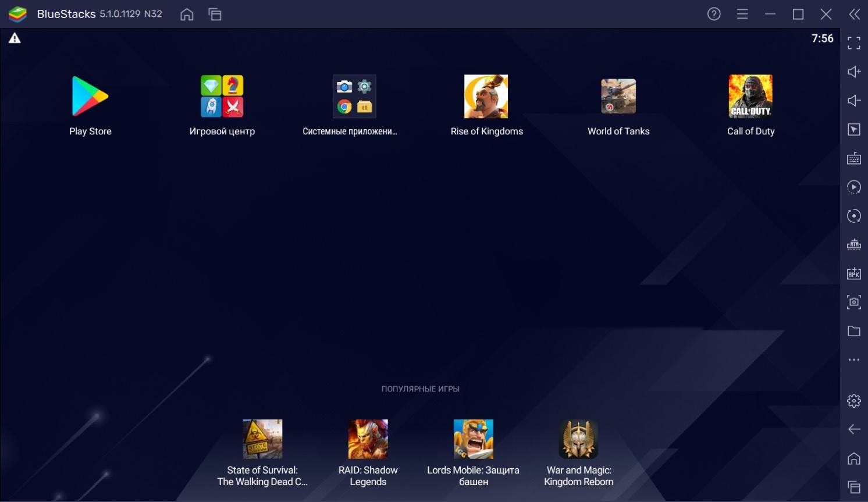Launch World of Tanks
This screenshot has height=502, width=868.
[618, 97]
